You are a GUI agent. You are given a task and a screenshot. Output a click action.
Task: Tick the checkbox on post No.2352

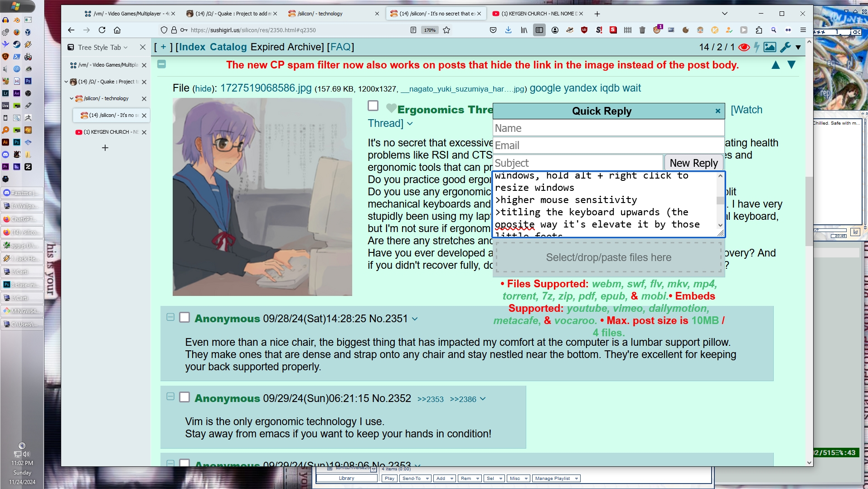[184, 397]
